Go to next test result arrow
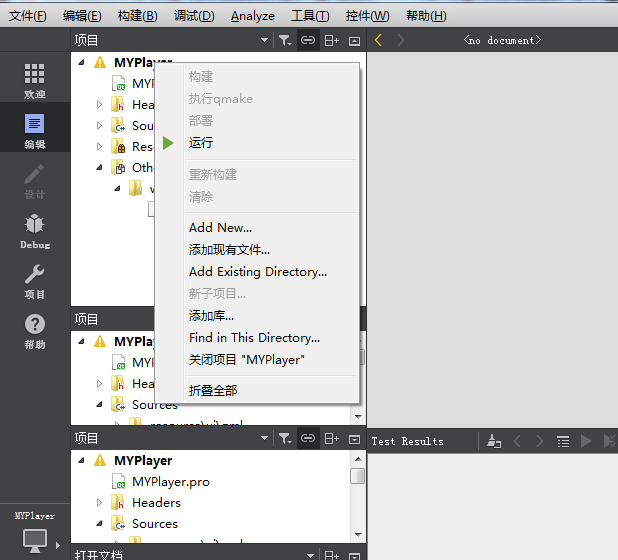618x560 pixels. click(x=540, y=441)
